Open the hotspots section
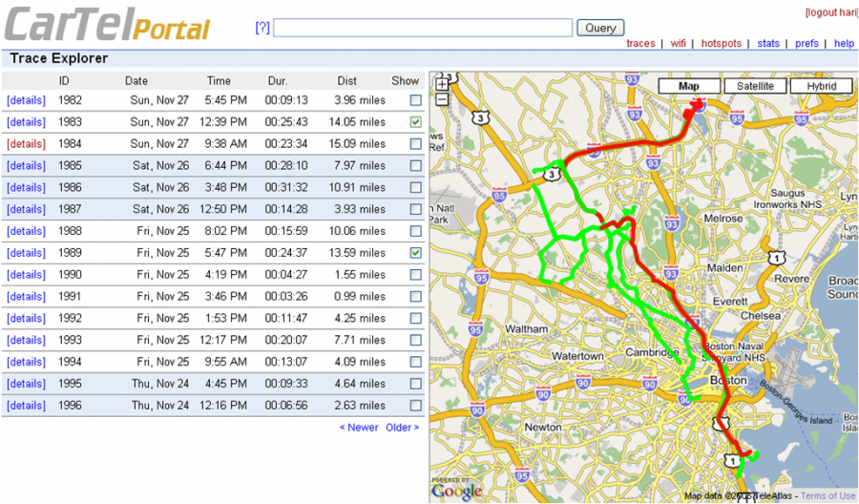This screenshot has width=859, height=504. point(721,43)
